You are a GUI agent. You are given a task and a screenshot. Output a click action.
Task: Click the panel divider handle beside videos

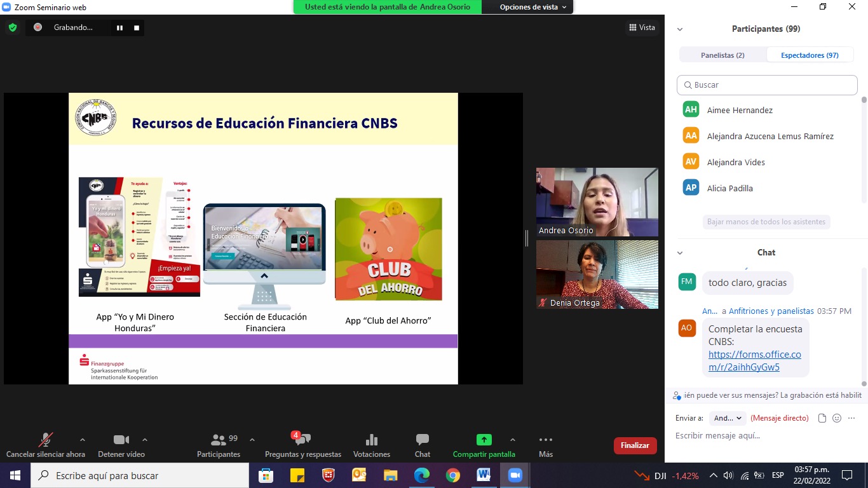(527, 238)
